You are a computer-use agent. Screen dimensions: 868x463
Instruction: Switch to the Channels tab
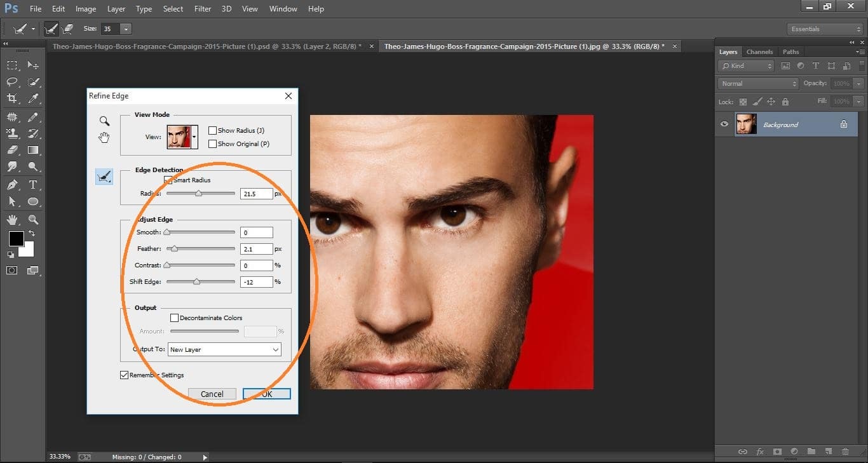pyautogui.click(x=759, y=51)
